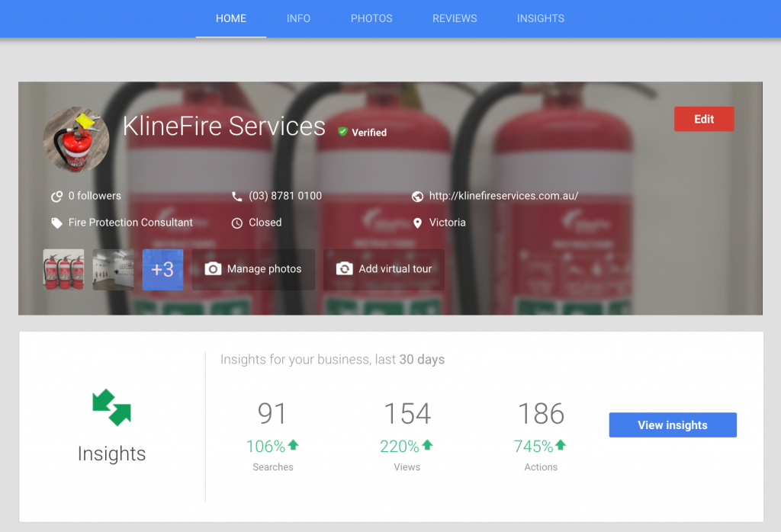Click the fire extinguisher profile picture
The height and width of the screenshot is (532, 781).
coord(76,139)
